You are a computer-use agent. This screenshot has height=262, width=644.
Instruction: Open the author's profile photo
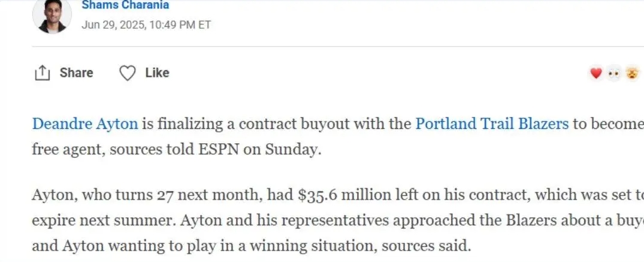click(x=52, y=16)
